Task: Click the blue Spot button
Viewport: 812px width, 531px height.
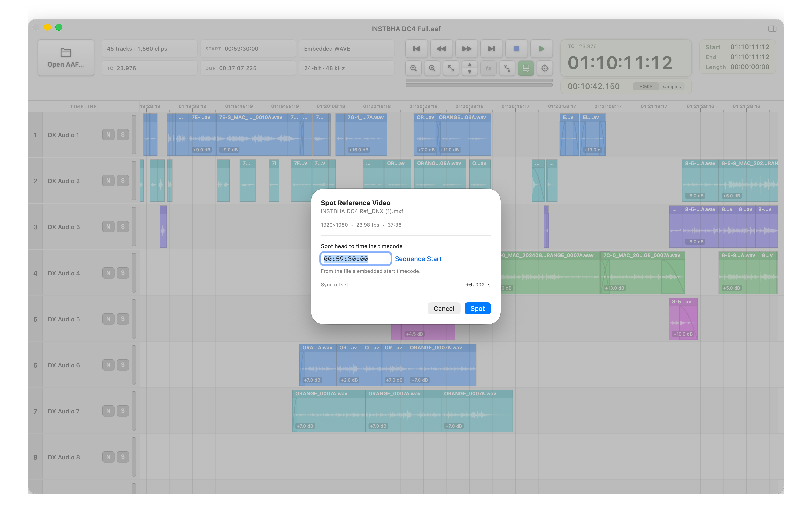Action: [478, 308]
